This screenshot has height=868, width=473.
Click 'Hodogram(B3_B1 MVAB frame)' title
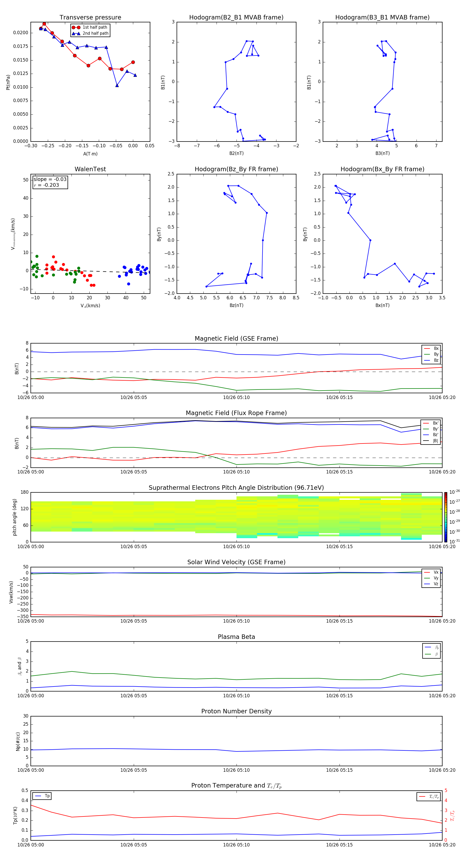tap(382, 18)
